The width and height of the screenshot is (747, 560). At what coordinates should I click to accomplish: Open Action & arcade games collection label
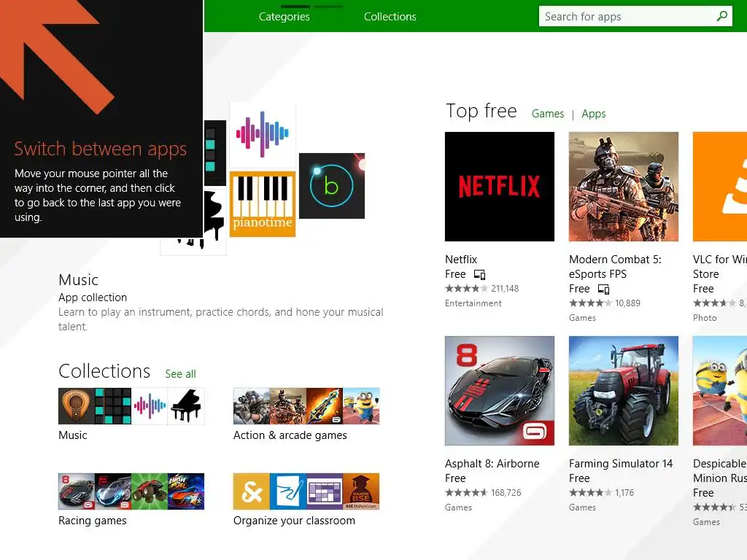290,435
